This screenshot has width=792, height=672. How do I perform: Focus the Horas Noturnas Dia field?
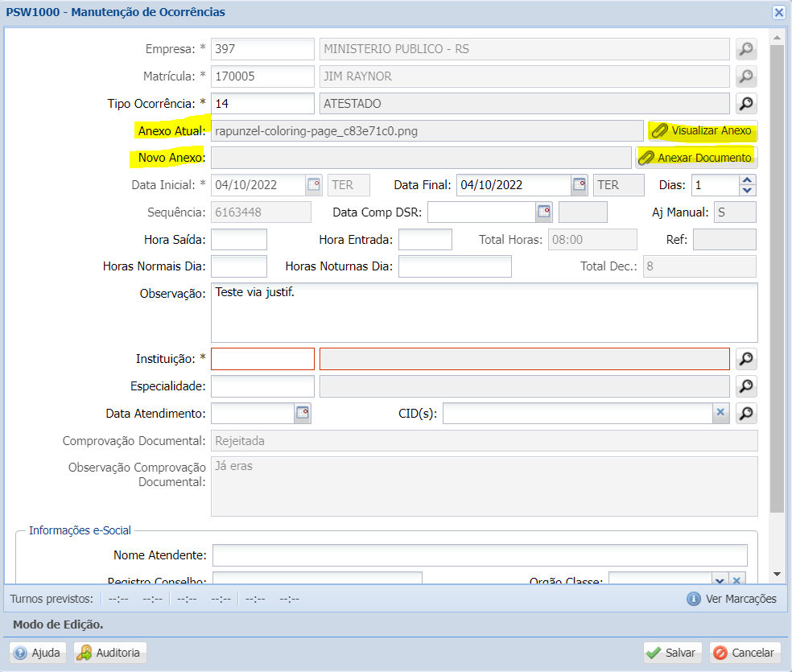click(x=455, y=266)
